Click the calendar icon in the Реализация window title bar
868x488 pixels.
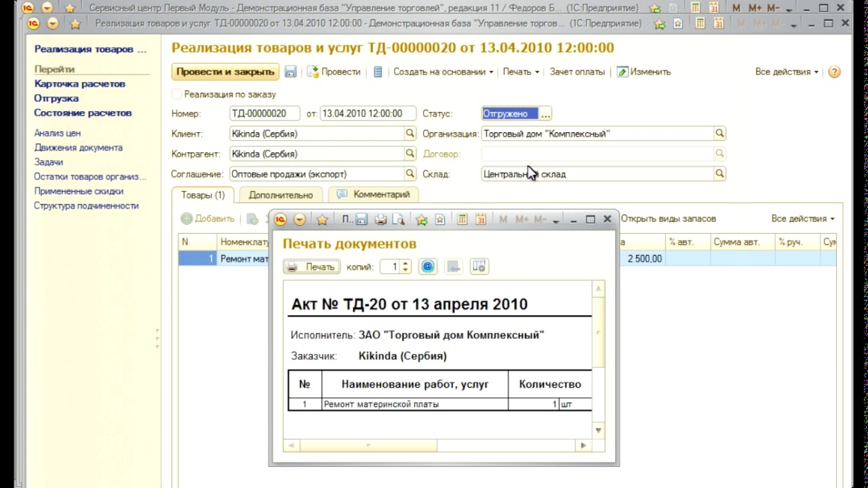[x=719, y=24]
